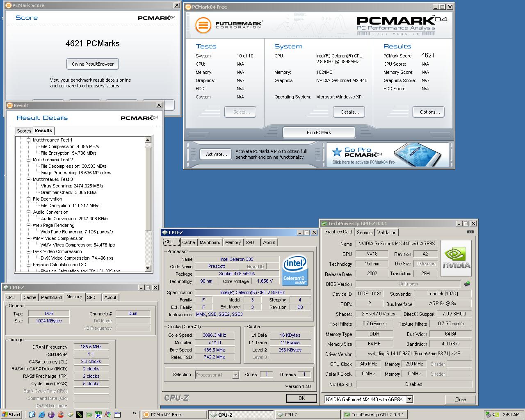Open the CPU tab in the CPU-Z memory window

coord(11,297)
